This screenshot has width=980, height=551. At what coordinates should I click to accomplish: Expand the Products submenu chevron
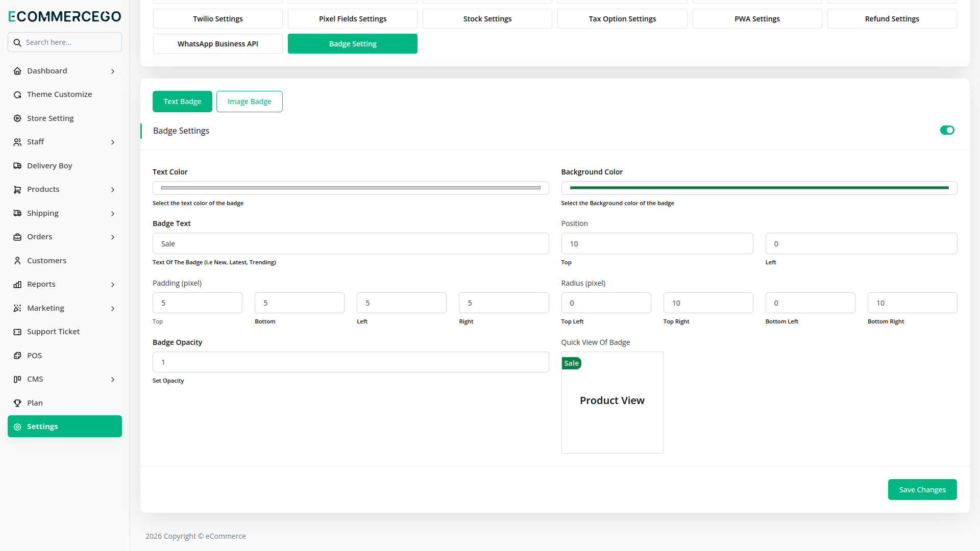[113, 190]
